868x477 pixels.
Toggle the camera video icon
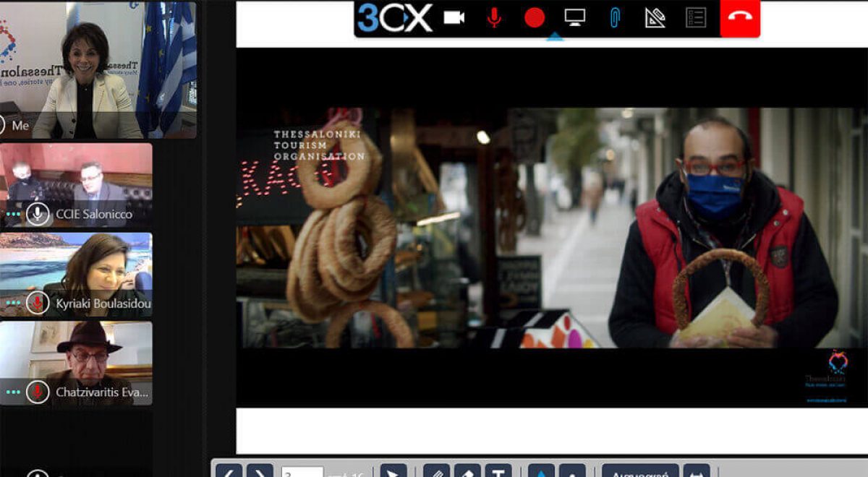[454, 17]
